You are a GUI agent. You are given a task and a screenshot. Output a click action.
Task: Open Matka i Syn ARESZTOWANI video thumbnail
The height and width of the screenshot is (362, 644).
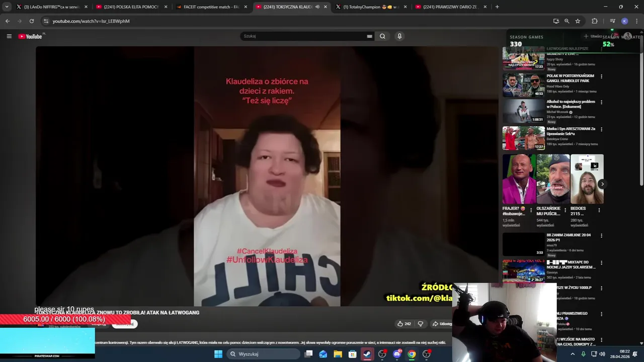[x=523, y=138]
